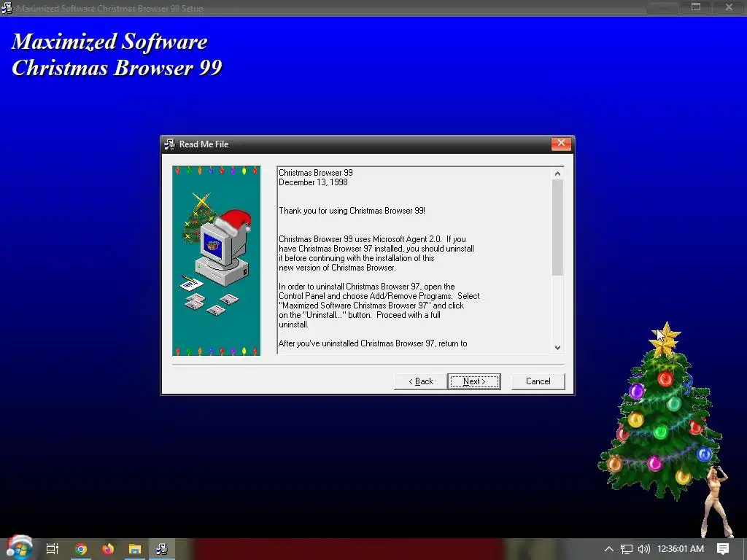Screen dimensions: 747x560
Task: Close the Read Me File dialog
Action: 561,144
